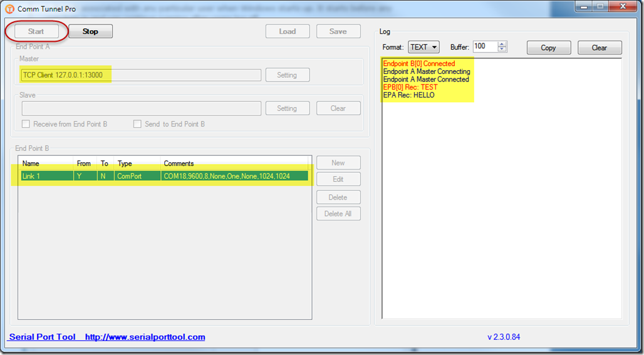Click the EPB[0] Rec: TEST log line
Screen dimensions: 644x355
click(x=410, y=87)
